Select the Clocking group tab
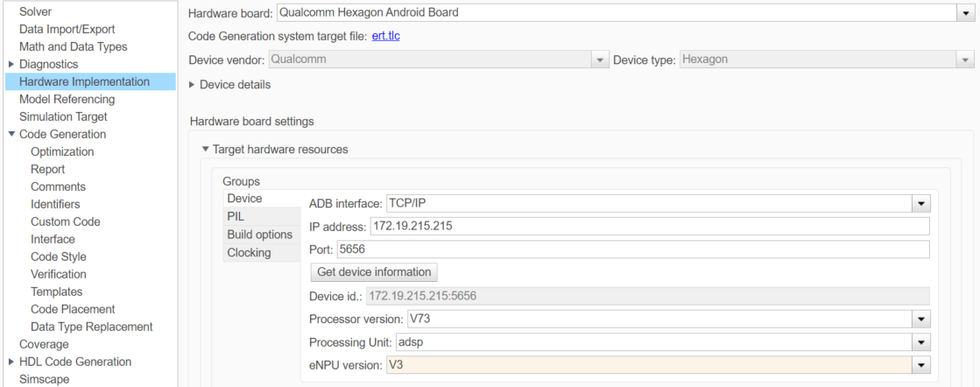This screenshot has width=980, height=387. tap(249, 253)
